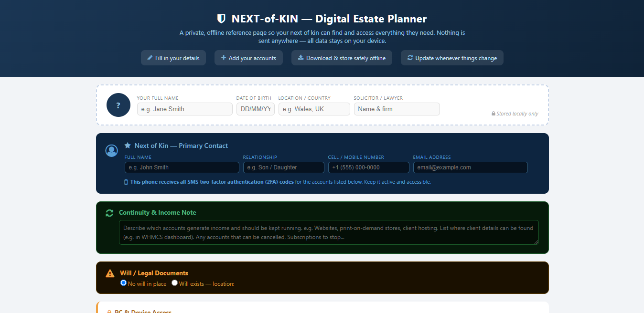
Task: Click inside the Continuity & Income Note textarea
Action: (328, 232)
